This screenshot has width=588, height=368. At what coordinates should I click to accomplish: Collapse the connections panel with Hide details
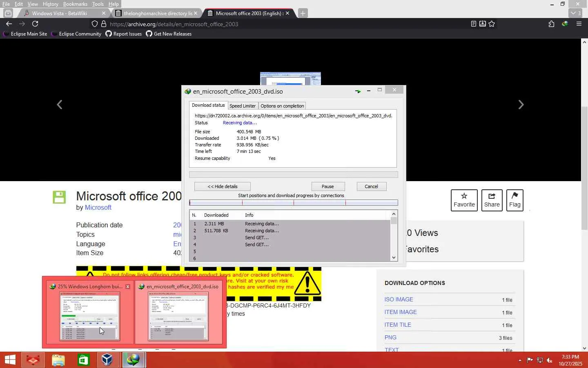pyautogui.click(x=223, y=186)
